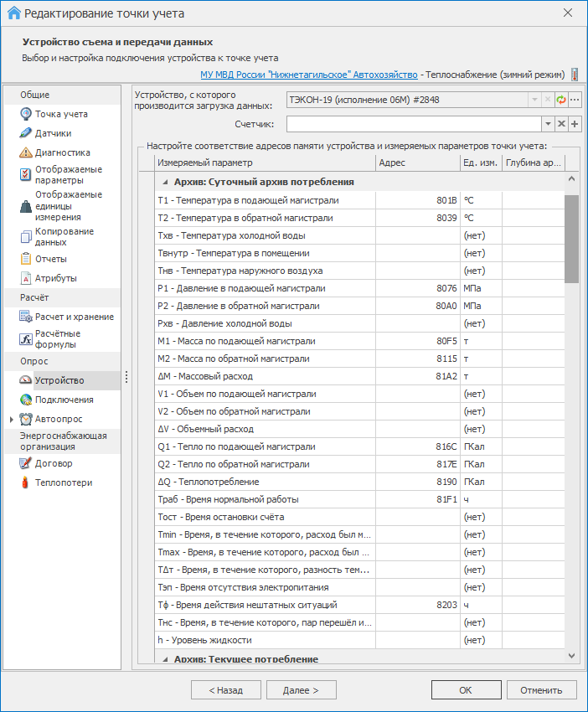
Task: Click the Договор icon
Action: [x=26, y=463]
